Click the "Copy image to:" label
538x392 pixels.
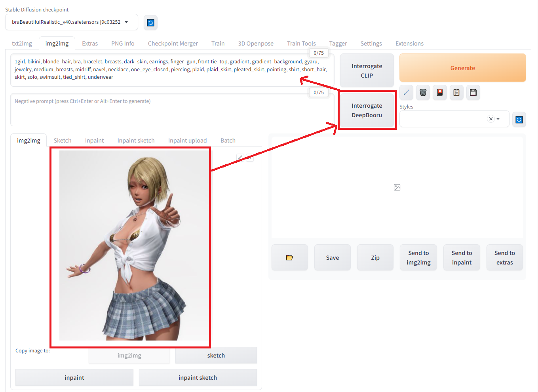(x=32, y=350)
